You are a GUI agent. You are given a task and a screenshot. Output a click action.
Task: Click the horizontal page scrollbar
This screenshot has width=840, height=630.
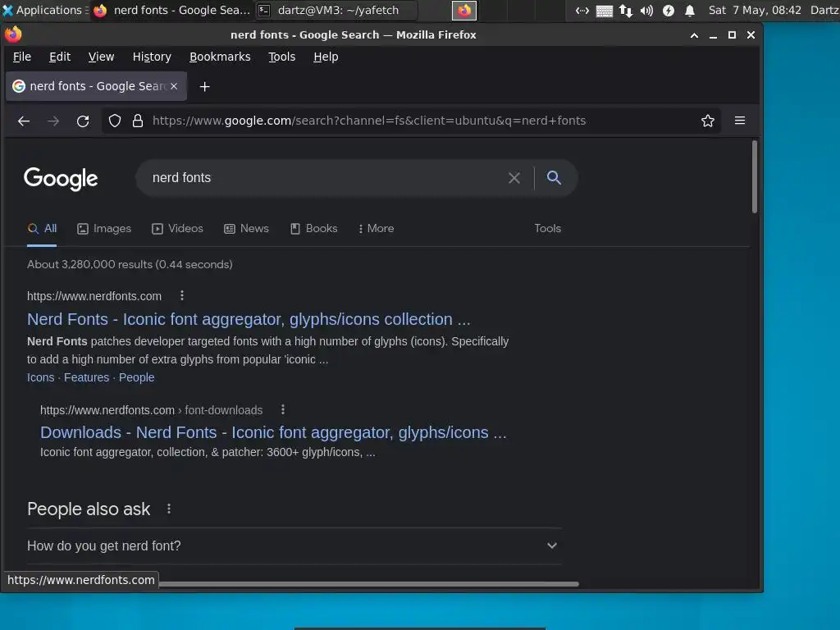(368, 584)
